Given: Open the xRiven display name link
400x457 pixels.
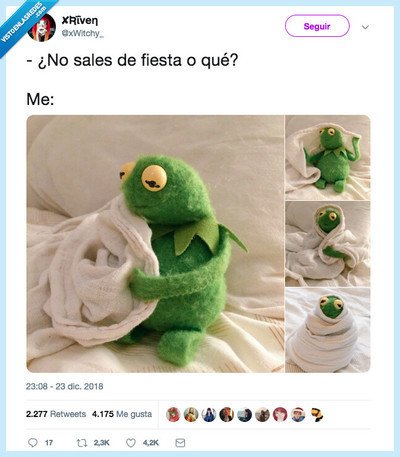Looking at the screenshot, I should [x=80, y=21].
